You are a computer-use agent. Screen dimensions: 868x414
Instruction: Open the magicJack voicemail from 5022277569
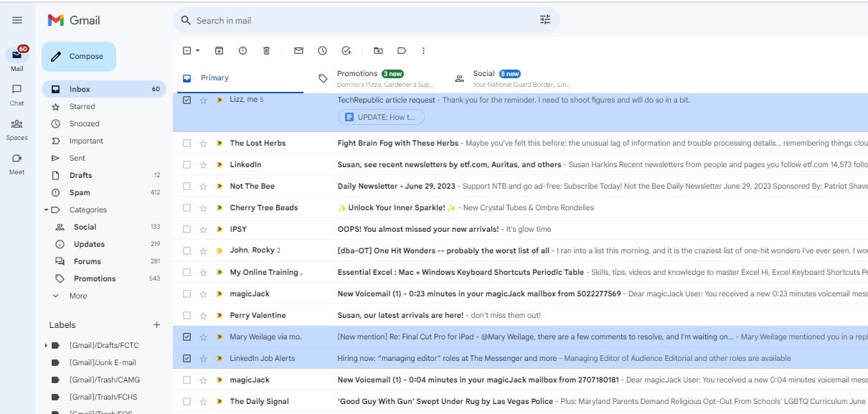point(521,293)
